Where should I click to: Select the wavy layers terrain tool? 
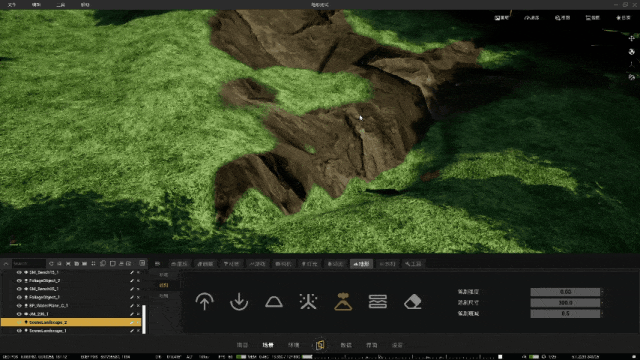point(378,302)
